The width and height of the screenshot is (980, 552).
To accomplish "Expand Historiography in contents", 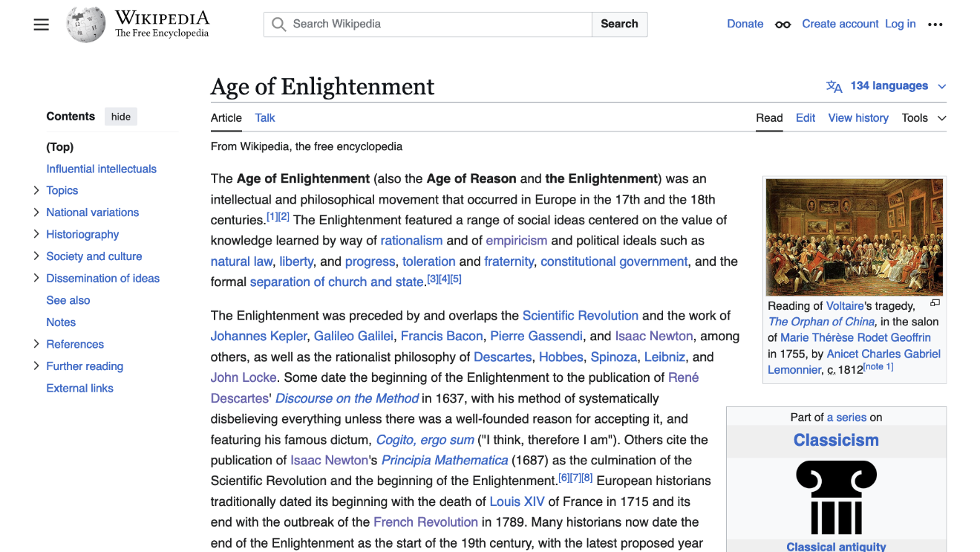I will pos(36,234).
